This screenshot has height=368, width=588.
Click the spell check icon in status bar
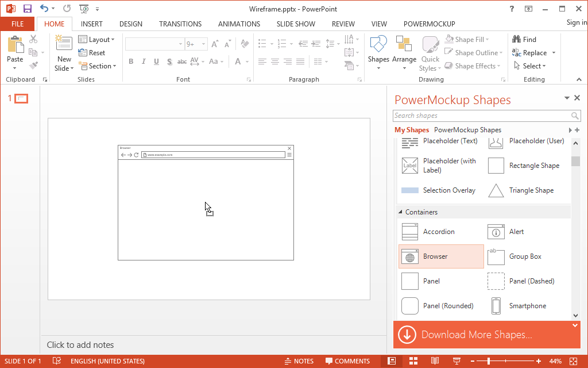[57, 361]
